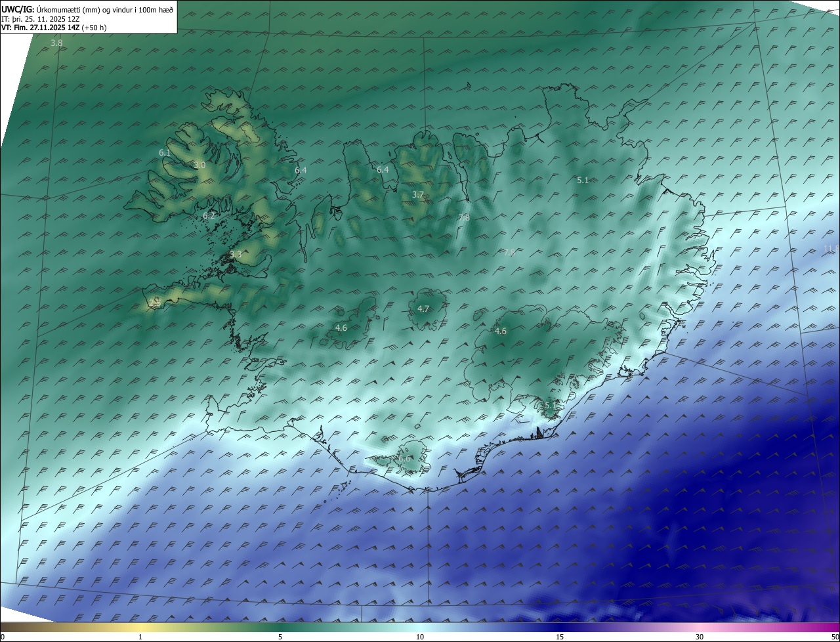
Task: Click the colorbar tick label 10
Action: point(420,637)
